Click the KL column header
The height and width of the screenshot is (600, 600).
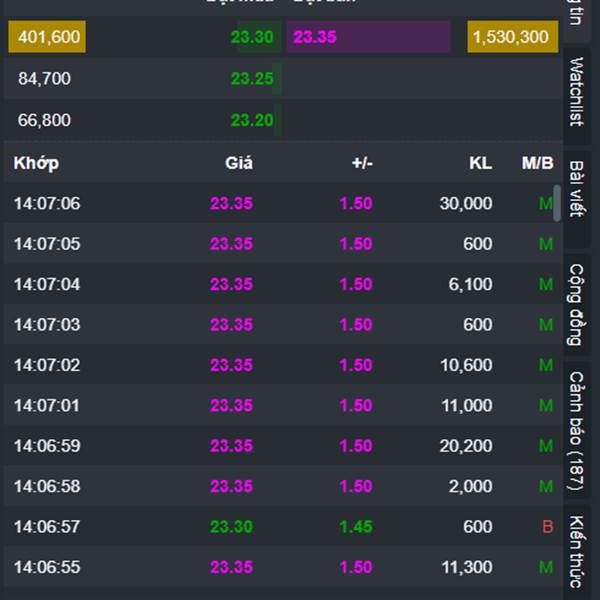(x=481, y=163)
